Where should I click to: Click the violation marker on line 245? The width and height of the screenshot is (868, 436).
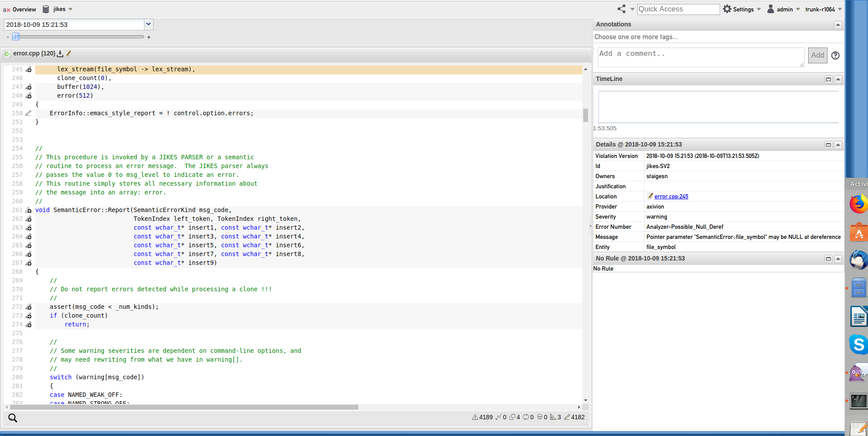(29, 69)
